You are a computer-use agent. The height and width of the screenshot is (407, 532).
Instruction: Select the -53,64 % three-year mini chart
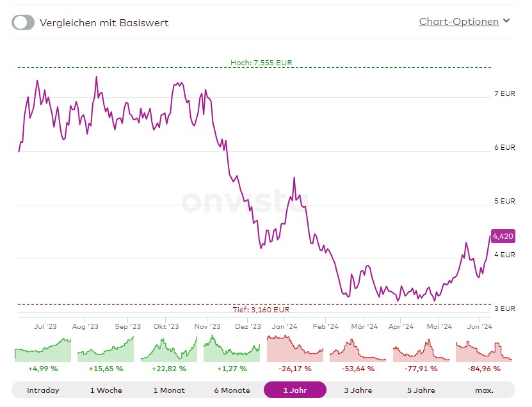tap(358, 350)
